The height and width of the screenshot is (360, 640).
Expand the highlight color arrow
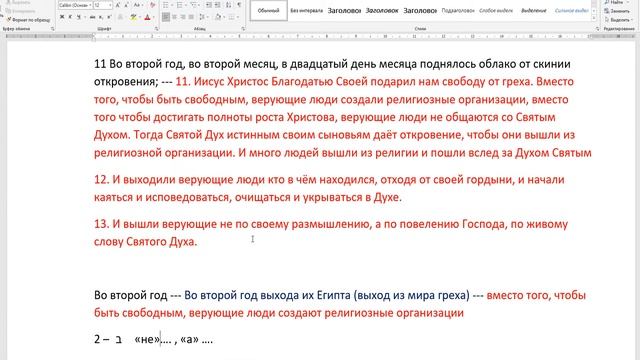[140, 17]
